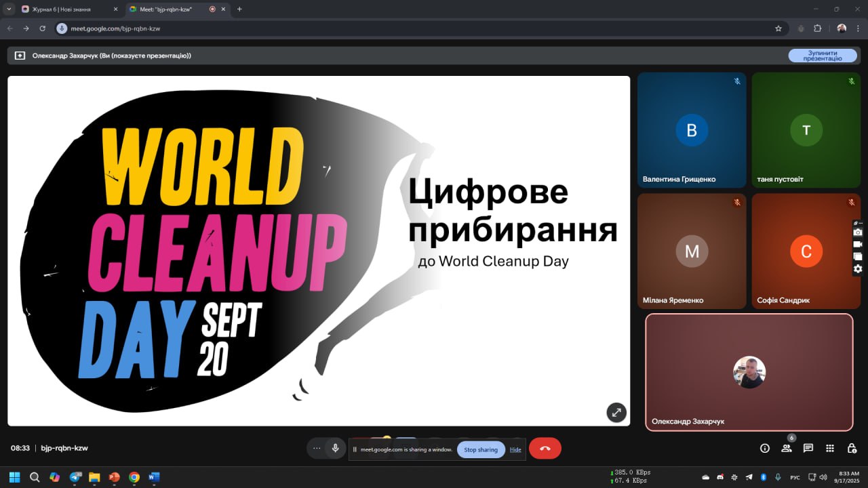Click the Олександр Захарчук self-view tile

click(x=749, y=372)
